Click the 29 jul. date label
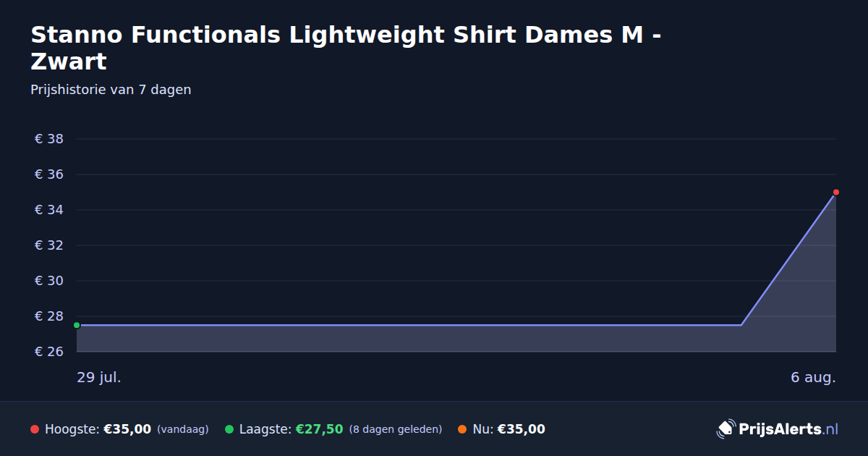868x456 pixels. (99, 377)
